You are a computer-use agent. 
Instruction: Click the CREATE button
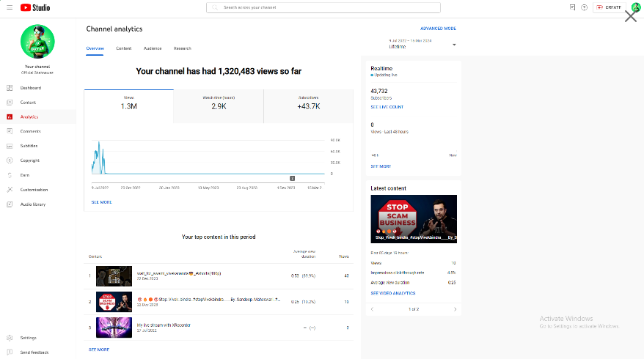[x=608, y=7]
